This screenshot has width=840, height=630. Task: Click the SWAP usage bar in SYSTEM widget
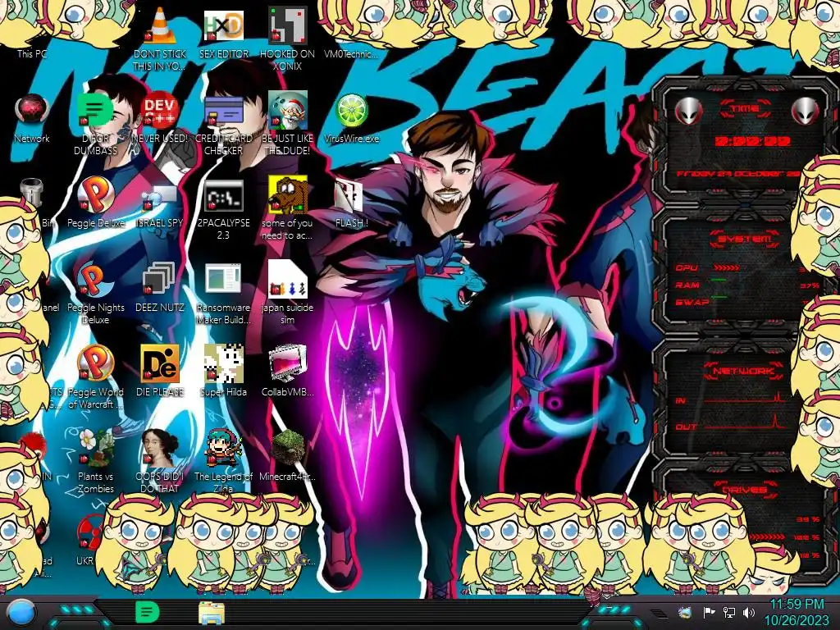(719, 296)
